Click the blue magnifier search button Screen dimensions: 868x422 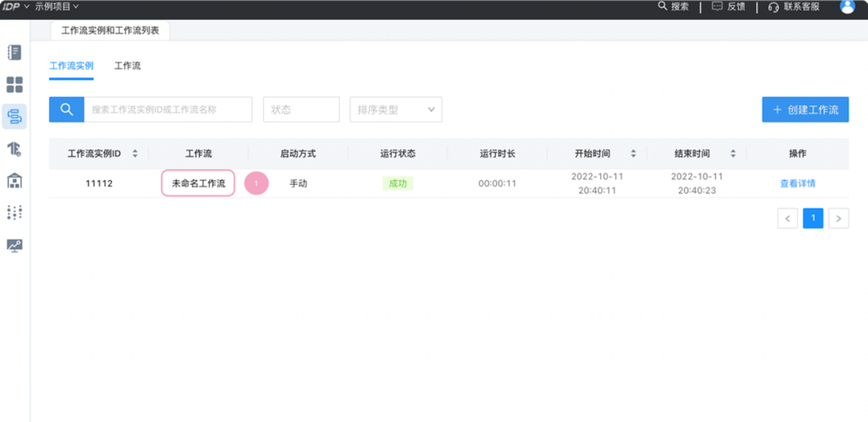[66, 110]
